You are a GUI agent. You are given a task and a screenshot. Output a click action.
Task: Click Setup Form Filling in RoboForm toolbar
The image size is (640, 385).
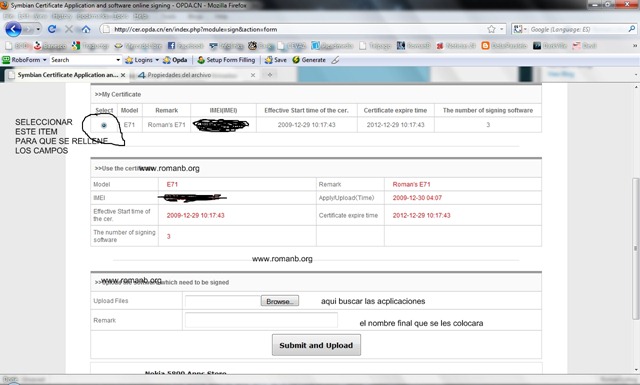(x=226, y=60)
